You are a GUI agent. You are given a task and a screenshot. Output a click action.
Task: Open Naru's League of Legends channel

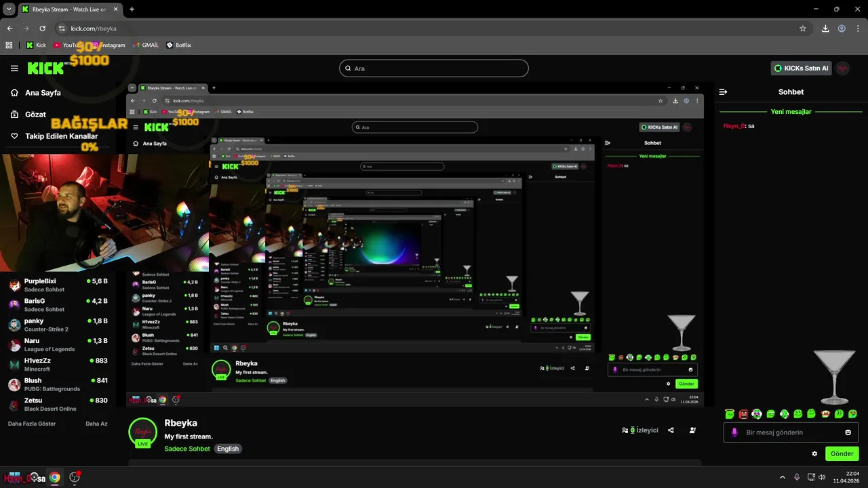(58, 345)
